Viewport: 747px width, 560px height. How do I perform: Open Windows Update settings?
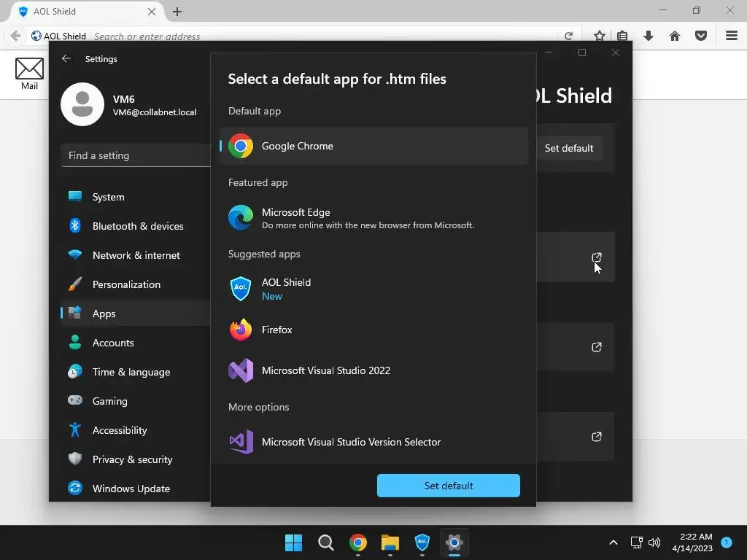(136, 489)
